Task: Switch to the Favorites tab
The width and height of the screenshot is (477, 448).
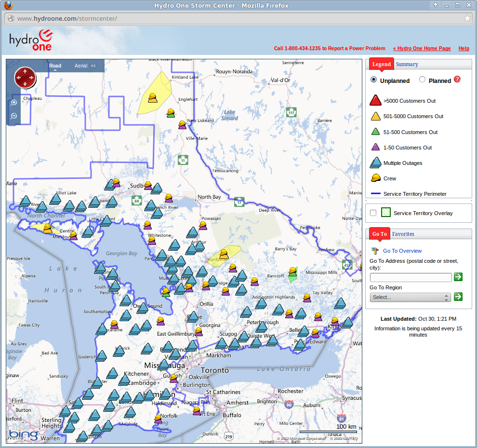Action: 403,234
